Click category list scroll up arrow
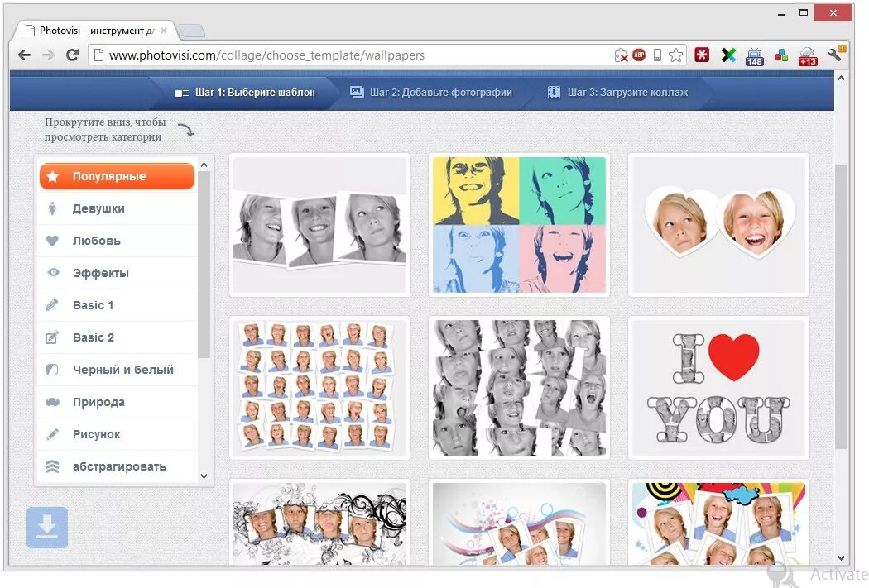Screen dimensions: 869x588 tap(204, 165)
